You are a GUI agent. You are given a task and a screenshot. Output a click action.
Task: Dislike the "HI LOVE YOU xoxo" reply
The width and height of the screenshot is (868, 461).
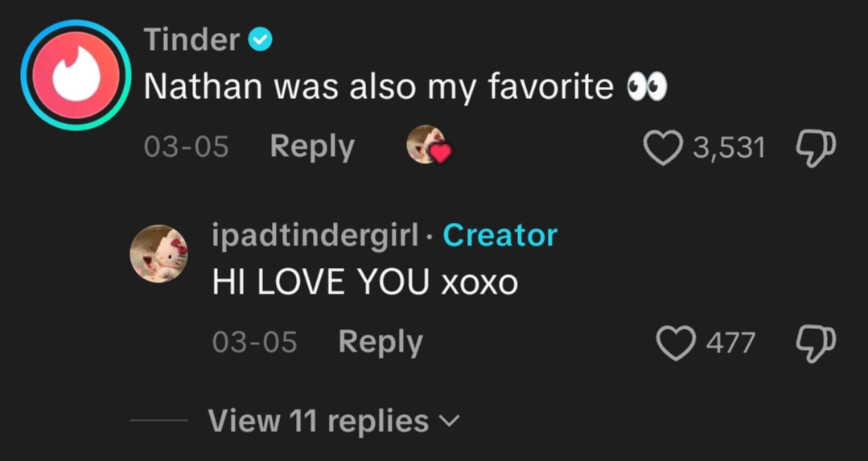tap(816, 343)
